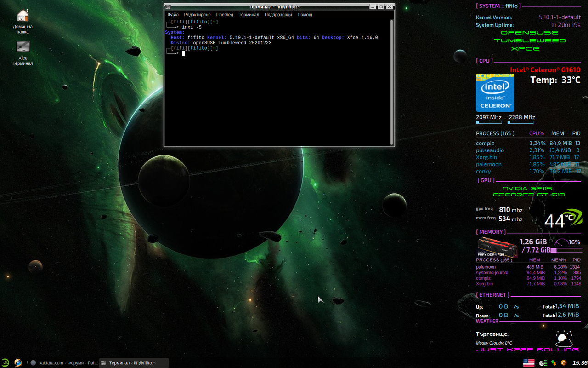The height and width of the screenshot is (368, 588).
Task: Click the 'Total: 1,54 MiB' upload value
Action: [560, 306]
